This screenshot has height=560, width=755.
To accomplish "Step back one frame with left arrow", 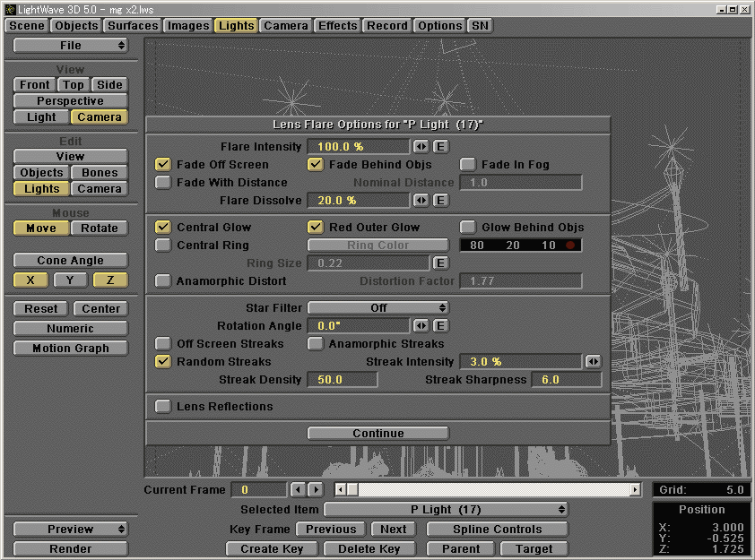I will [x=299, y=489].
